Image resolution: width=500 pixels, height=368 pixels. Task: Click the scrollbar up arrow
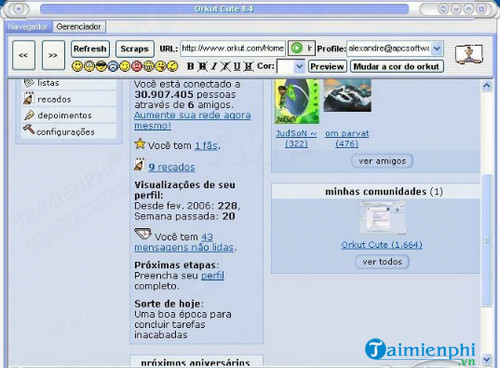[487, 86]
